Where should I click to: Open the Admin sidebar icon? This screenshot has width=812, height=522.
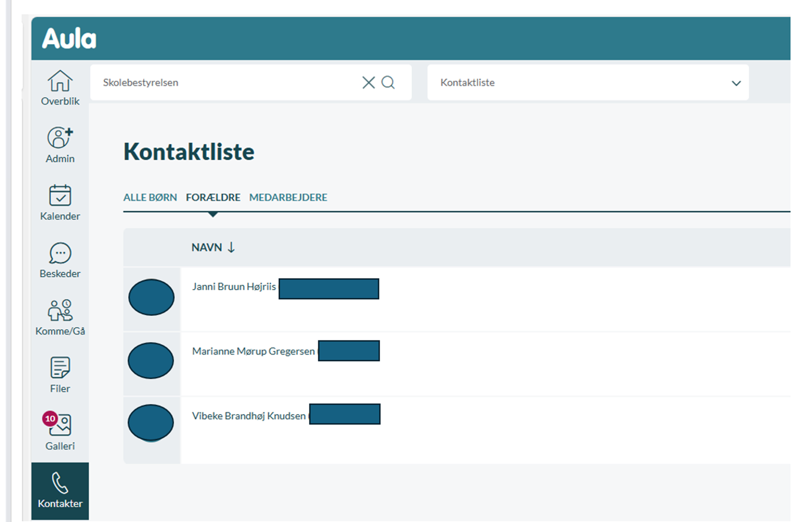pos(60,145)
